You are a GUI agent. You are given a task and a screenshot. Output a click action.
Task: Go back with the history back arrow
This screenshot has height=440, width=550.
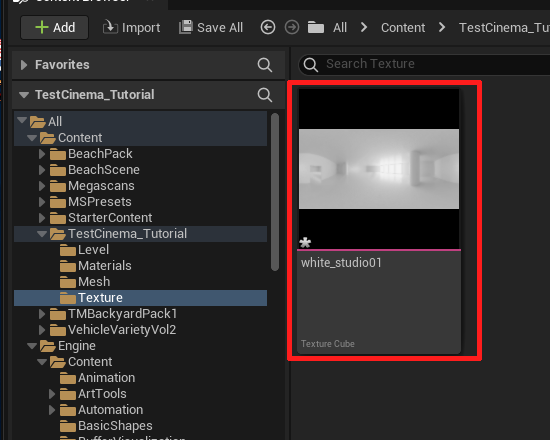pos(268,27)
